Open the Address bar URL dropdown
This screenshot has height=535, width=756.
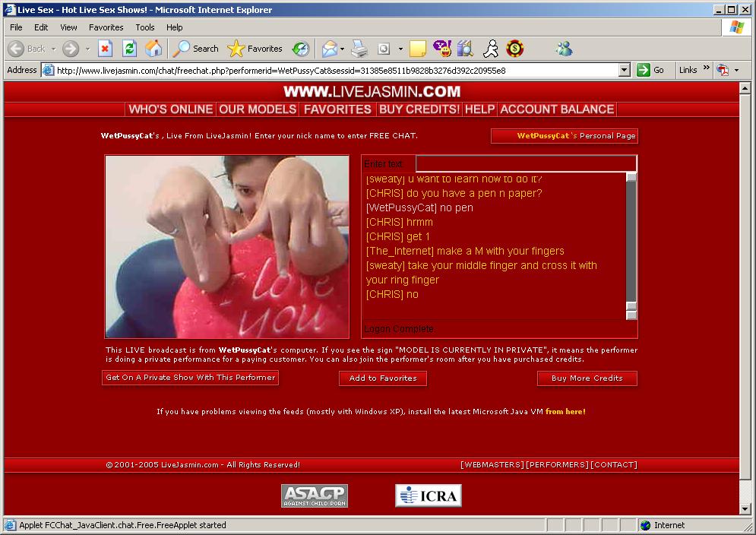pyautogui.click(x=625, y=71)
